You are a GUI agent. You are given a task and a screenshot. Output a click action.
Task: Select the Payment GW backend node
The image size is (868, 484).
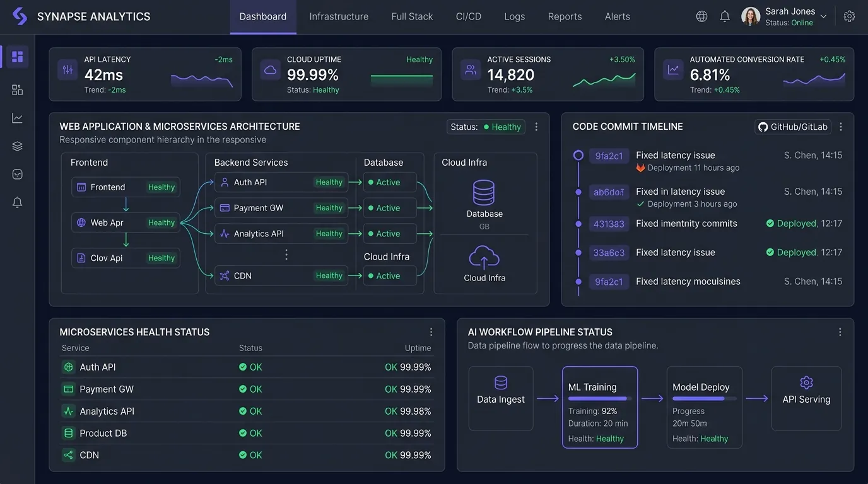point(281,208)
